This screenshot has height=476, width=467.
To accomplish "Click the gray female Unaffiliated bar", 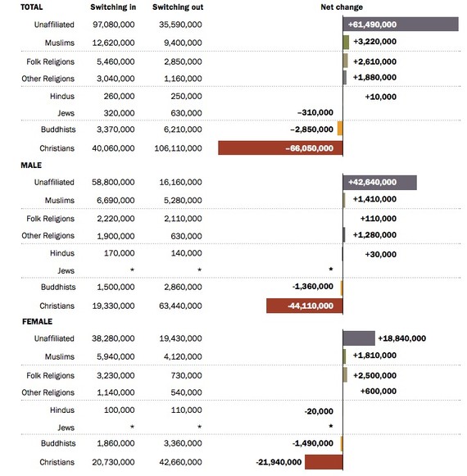I will (x=359, y=338).
